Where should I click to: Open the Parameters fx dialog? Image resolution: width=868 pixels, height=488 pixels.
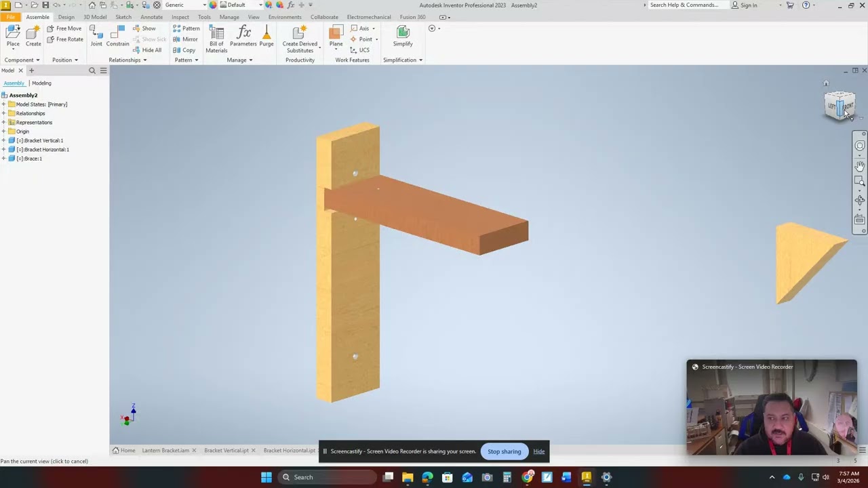pyautogui.click(x=243, y=37)
